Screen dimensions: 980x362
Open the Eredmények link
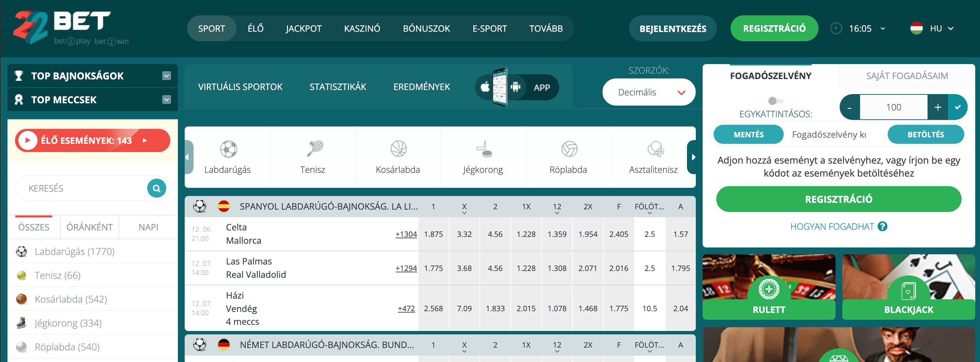click(x=422, y=87)
